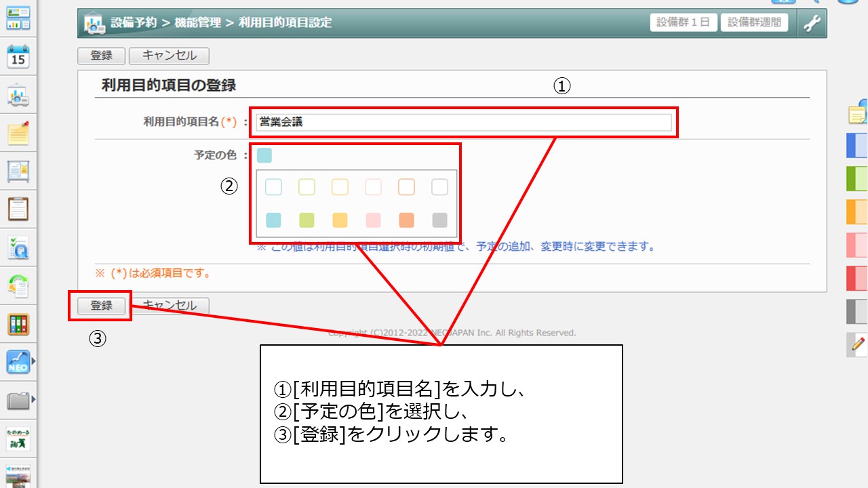
Task: Click the currently selected 予定の色 swatch
Action: pos(264,155)
